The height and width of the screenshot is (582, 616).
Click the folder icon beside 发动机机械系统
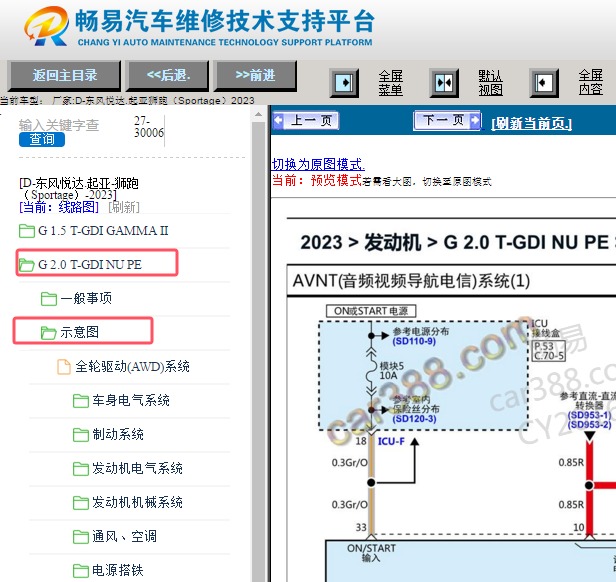[81, 503]
